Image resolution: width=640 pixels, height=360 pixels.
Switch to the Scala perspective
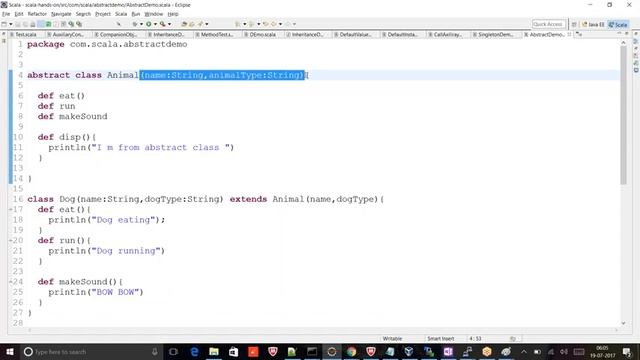tap(618, 24)
